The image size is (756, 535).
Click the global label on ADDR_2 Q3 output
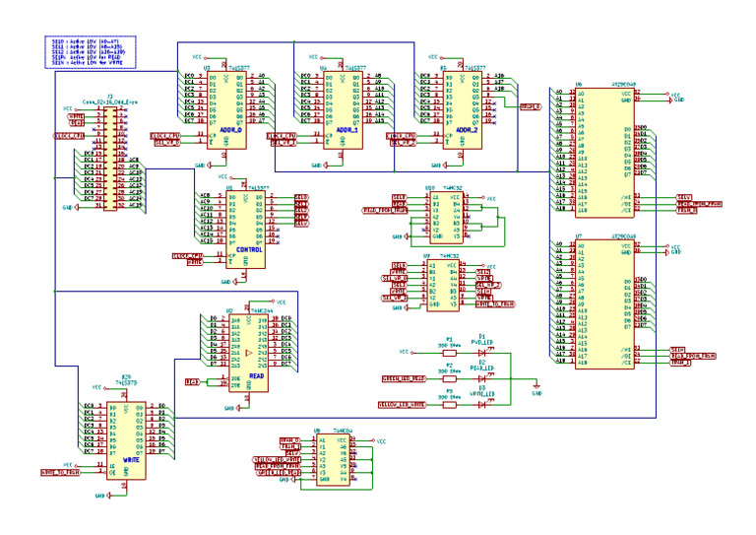pos(531,106)
